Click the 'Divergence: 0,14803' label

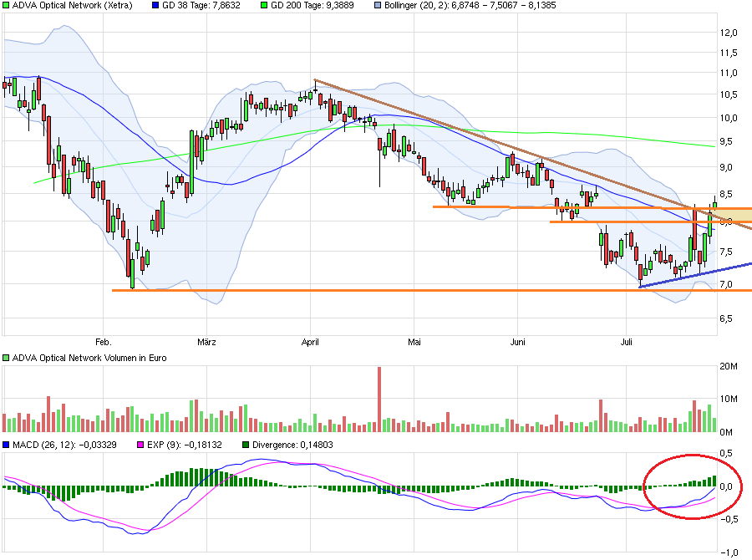[292, 445]
